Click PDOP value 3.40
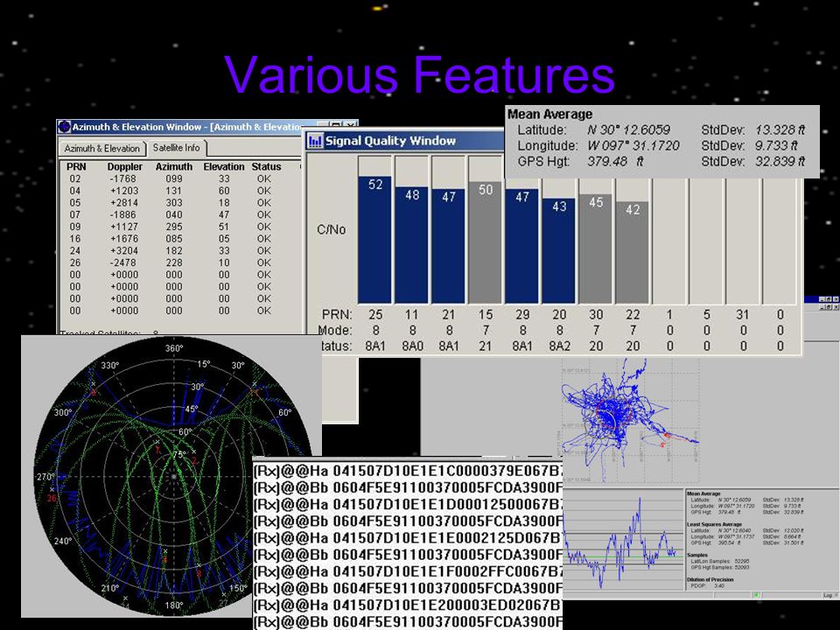The height and width of the screenshot is (630, 840). coord(719,586)
